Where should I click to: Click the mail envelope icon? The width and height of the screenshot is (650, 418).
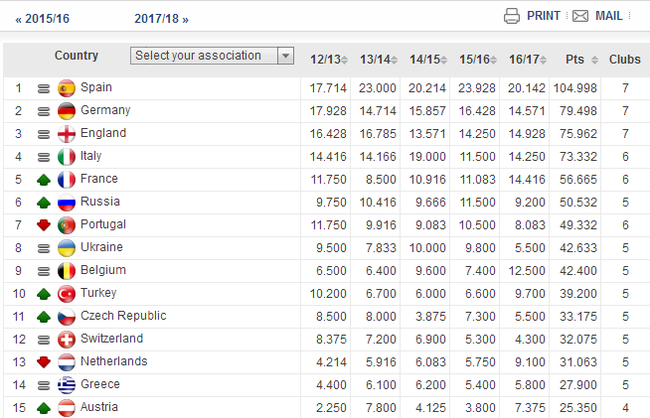coord(580,16)
